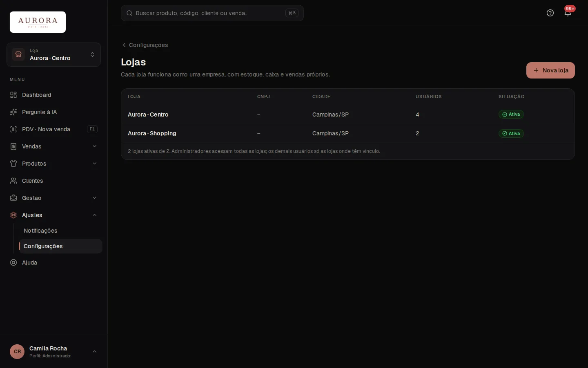Expand the Produtos menu chevron
This screenshot has width=588, height=368.
(x=94, y=164)
